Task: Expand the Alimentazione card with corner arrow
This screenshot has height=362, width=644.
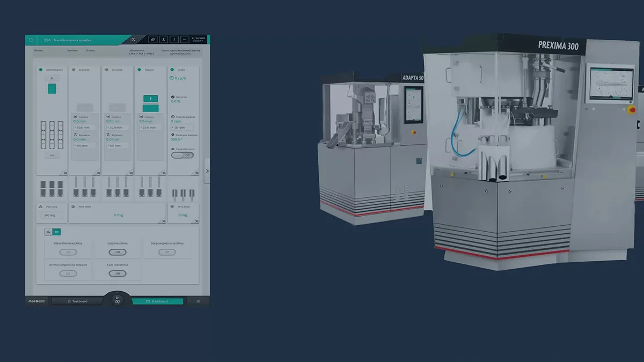Action: coord(64,172)
